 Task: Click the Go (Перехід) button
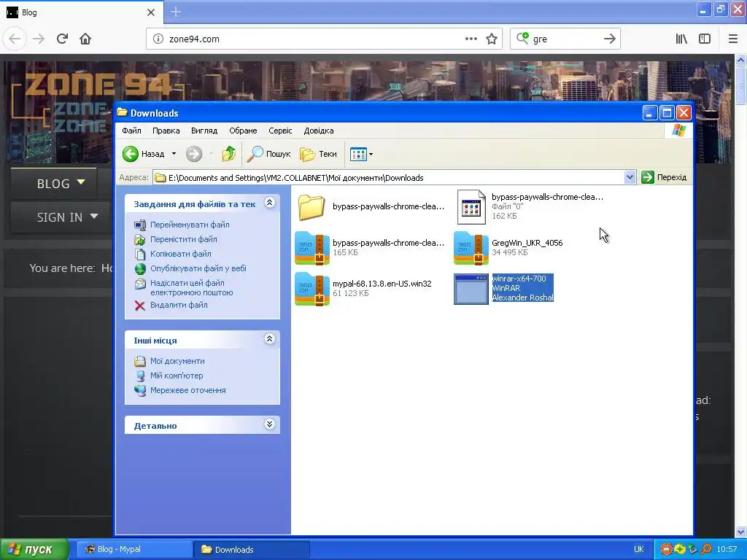coord(665,177)
